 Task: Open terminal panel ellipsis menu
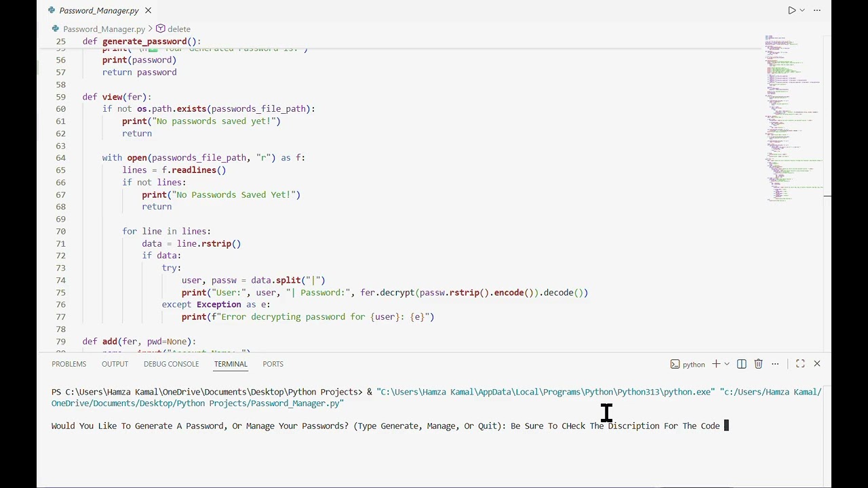tap(775, 364)
